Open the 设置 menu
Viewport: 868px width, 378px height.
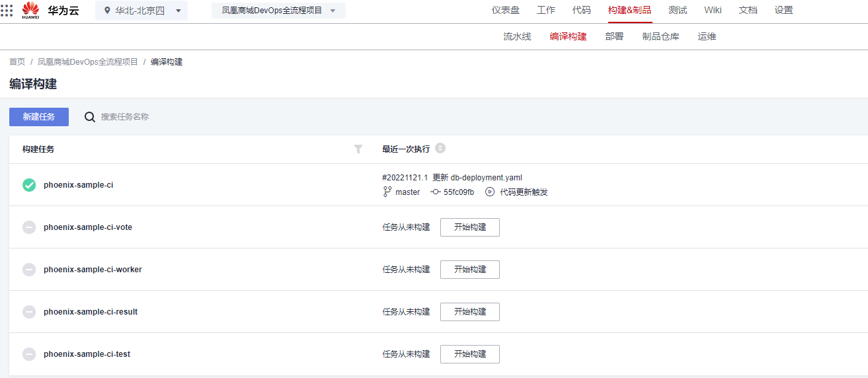pyautogui.click(x=784, y=10)
